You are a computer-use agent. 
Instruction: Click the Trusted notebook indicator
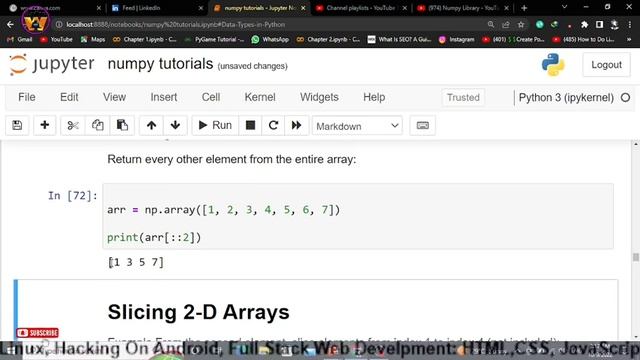click(463, 98)
